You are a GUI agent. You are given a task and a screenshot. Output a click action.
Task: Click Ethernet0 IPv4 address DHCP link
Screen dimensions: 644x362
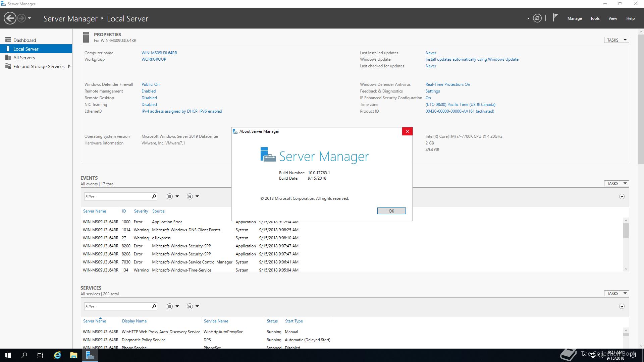pyautogui.click(x=182, y=111)
